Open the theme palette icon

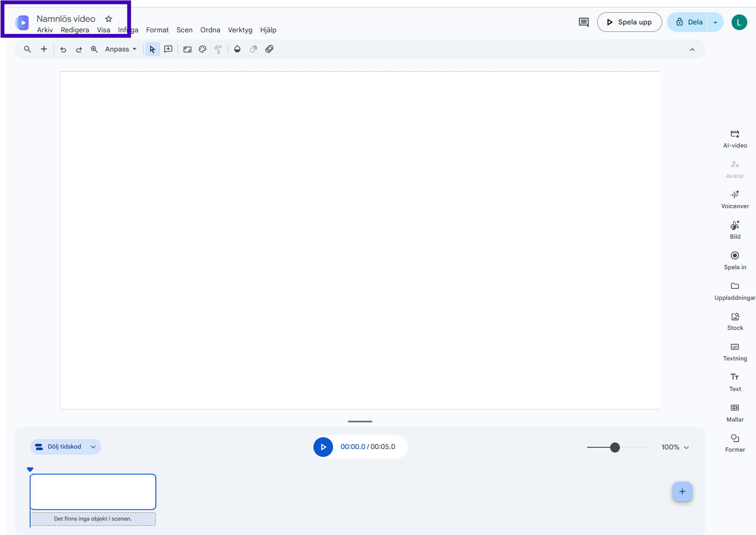[x=203, y=49]
